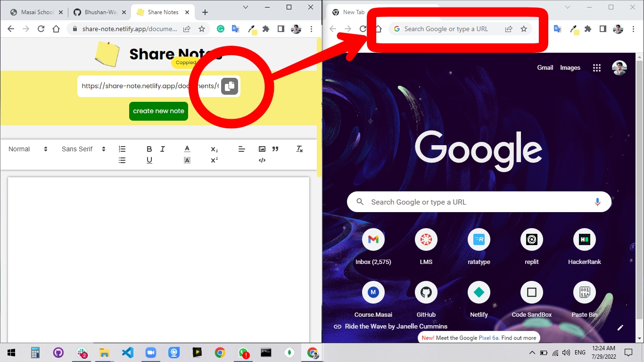Open the Paste Bin shortcut
Image resolution: width=644 pixels, height=362 pixels.
585,301
